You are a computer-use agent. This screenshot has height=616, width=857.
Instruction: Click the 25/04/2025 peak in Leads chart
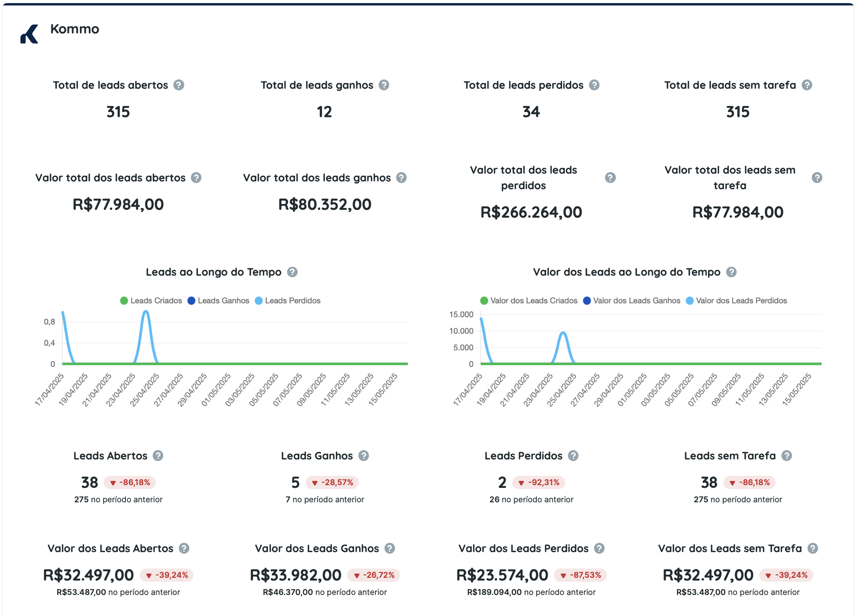146,312
